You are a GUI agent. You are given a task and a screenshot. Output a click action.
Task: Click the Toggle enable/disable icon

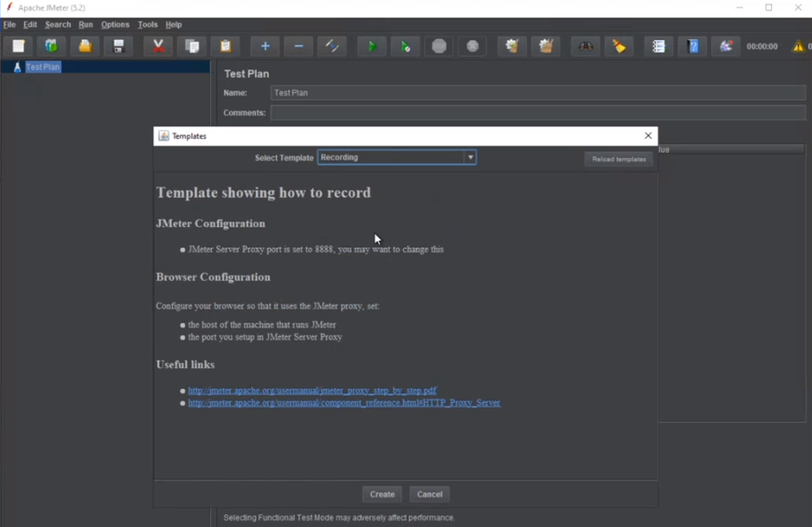(332, 46)
